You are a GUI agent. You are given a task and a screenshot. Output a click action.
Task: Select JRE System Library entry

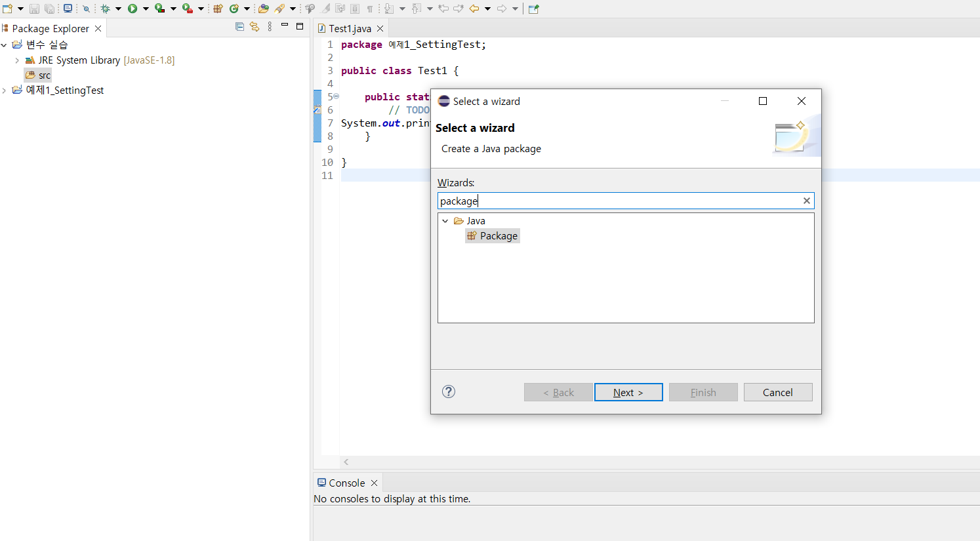(x=100, y=60)
